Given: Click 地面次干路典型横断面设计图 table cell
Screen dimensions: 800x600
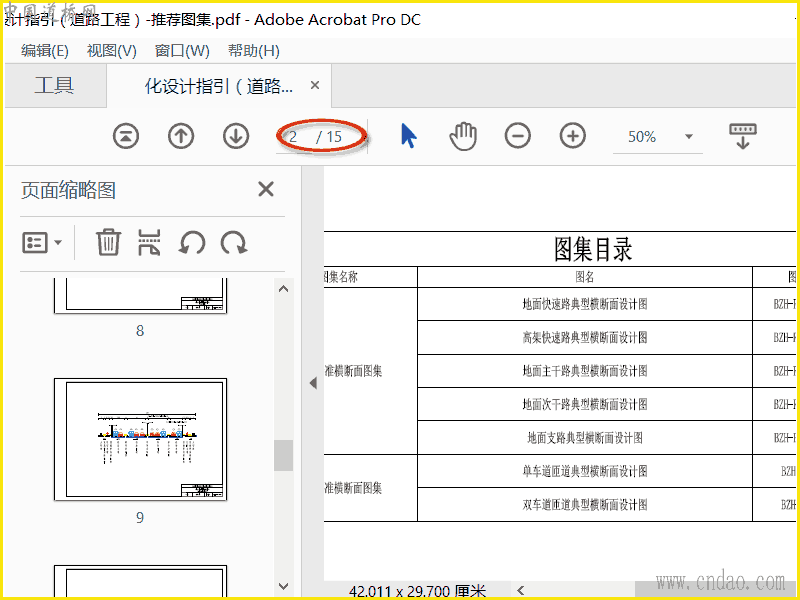Looking at the screenshot, I should (585, 404).
